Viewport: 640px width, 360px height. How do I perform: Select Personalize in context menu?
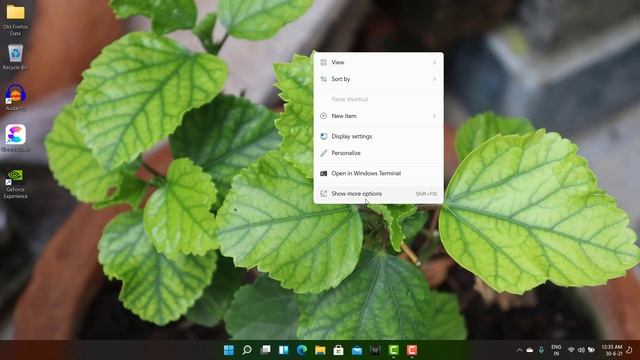(378, 153)
